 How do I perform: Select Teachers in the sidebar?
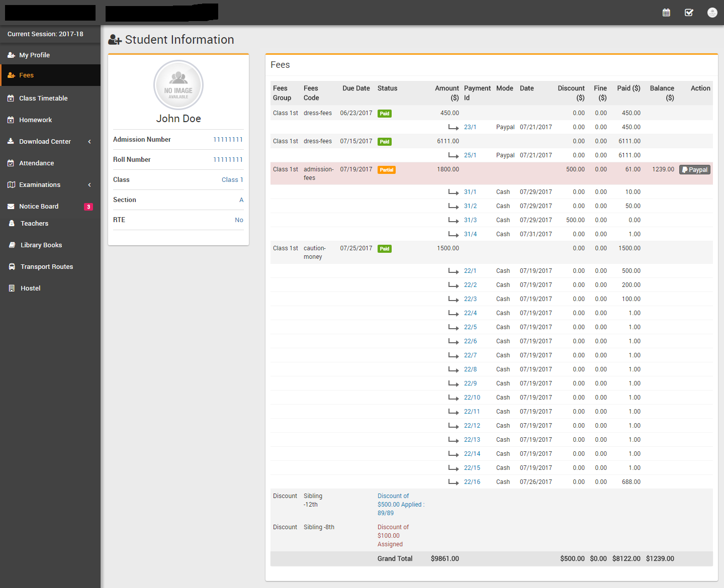[34, 224]
